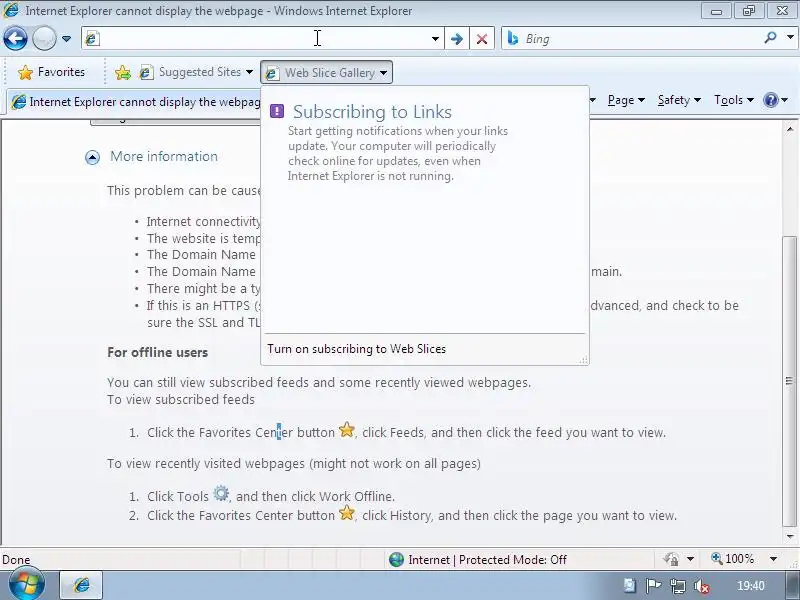The width and height of the screenshot is (800, 600).
Task: Click the vertical scrollbar thumb
Action: pyautogui.click(x=790, y=381)
